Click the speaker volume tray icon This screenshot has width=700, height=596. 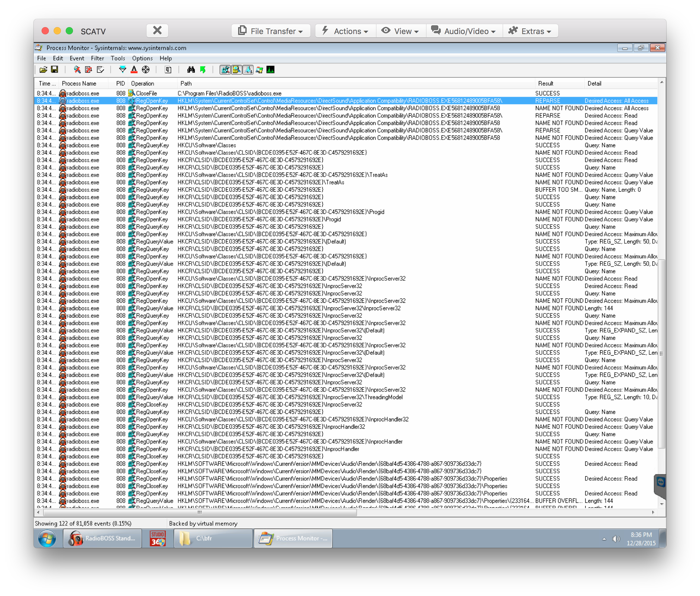(x=616, y=539)
